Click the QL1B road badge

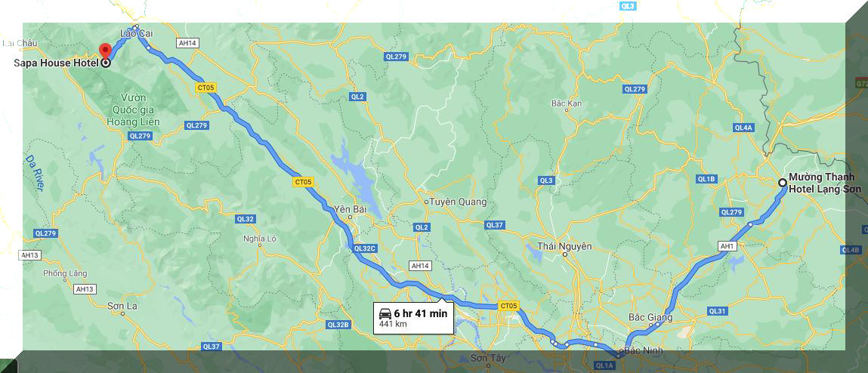pyautogui.click(x=707, y=179)
